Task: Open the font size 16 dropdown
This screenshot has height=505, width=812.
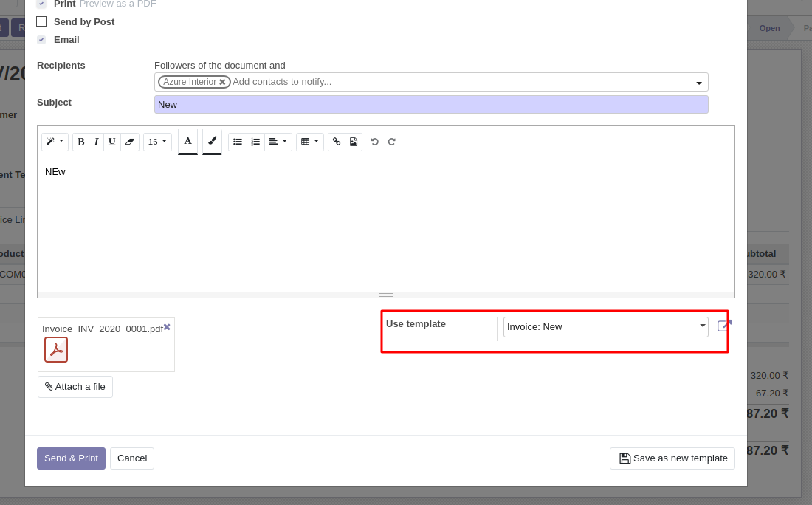Action: click(x=157, y=142)
